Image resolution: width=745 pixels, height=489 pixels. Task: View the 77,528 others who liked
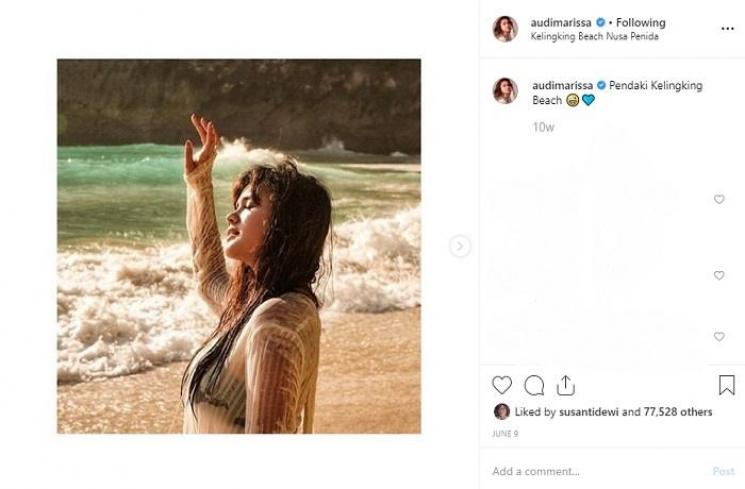[x=680, y=412]
